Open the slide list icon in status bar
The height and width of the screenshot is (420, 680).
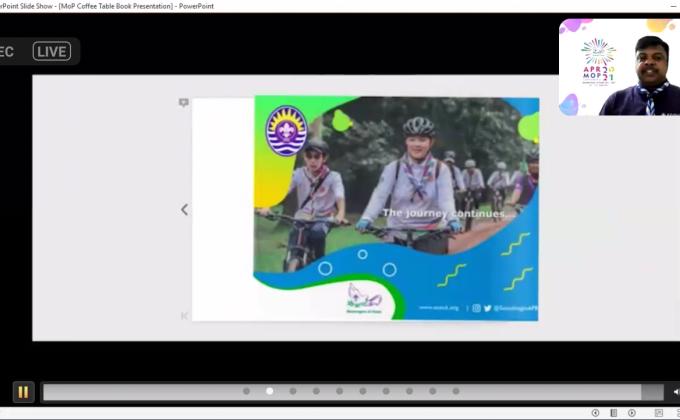point(613,413)
